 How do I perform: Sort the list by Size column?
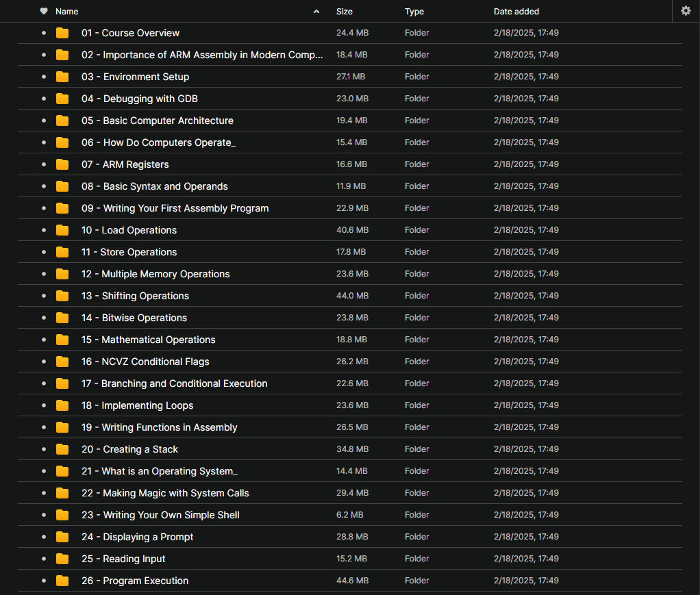pyautogui.click(x=345, y=12)
